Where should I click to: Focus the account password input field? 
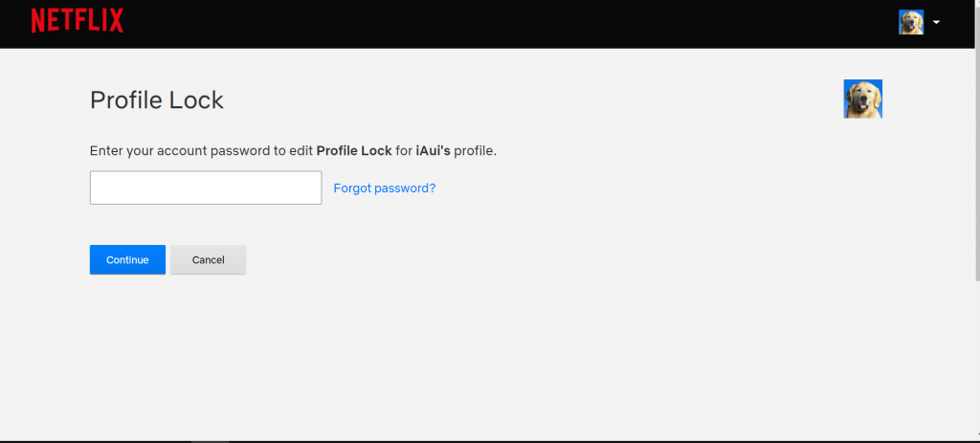click(x=206, y=188)
